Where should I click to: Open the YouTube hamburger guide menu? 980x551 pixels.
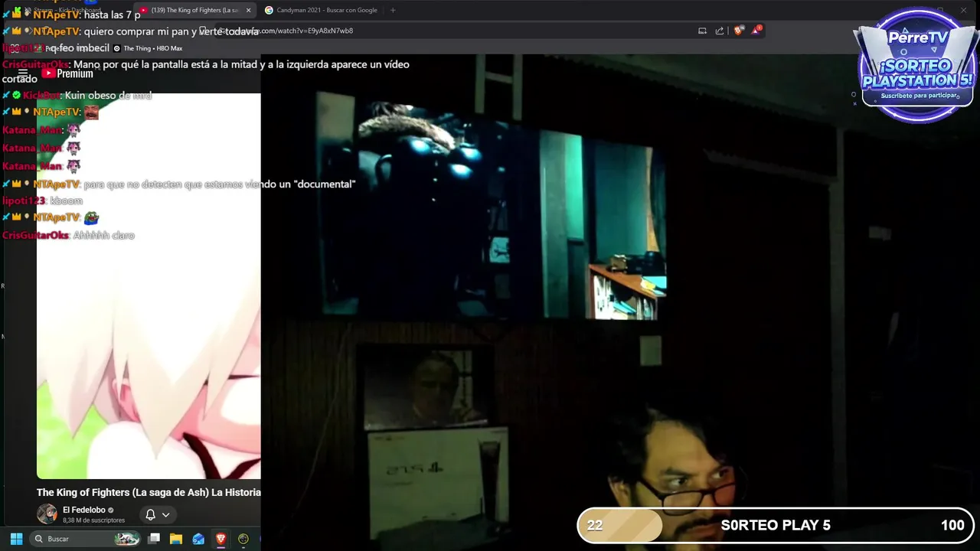tap(23, 73)
